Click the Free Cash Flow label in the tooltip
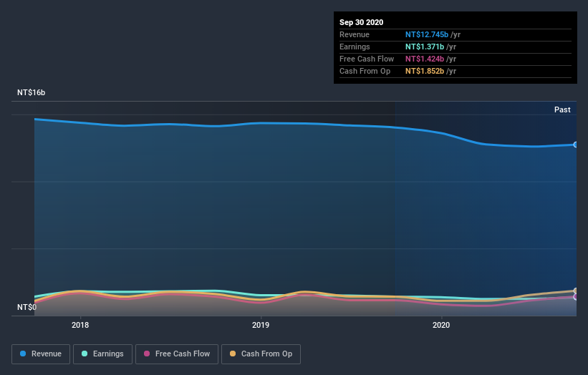Image resolution: width=588 pixels, height=375 pixels. (x=367, y=59)
